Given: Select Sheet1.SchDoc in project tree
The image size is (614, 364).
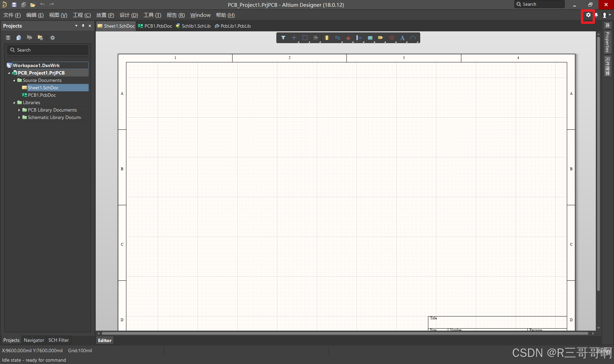Looking at the screenshot, I should [43, 88].
